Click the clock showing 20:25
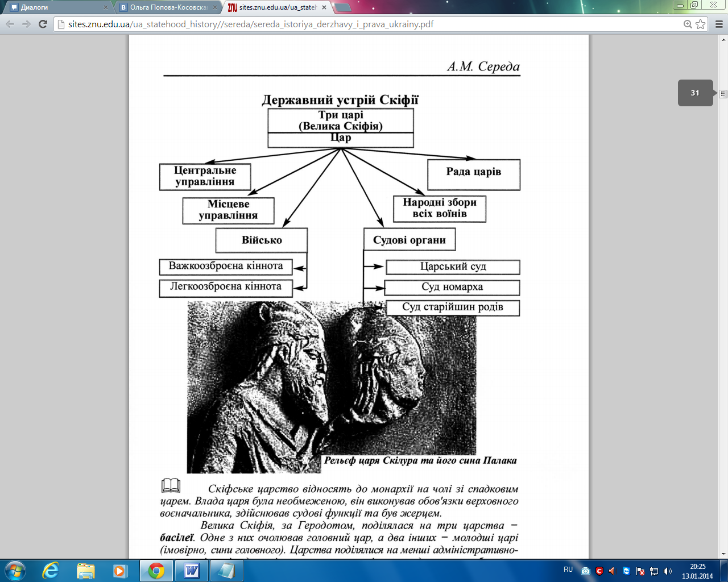This screenshot has width=728, height=582. (x=697, y=571)
